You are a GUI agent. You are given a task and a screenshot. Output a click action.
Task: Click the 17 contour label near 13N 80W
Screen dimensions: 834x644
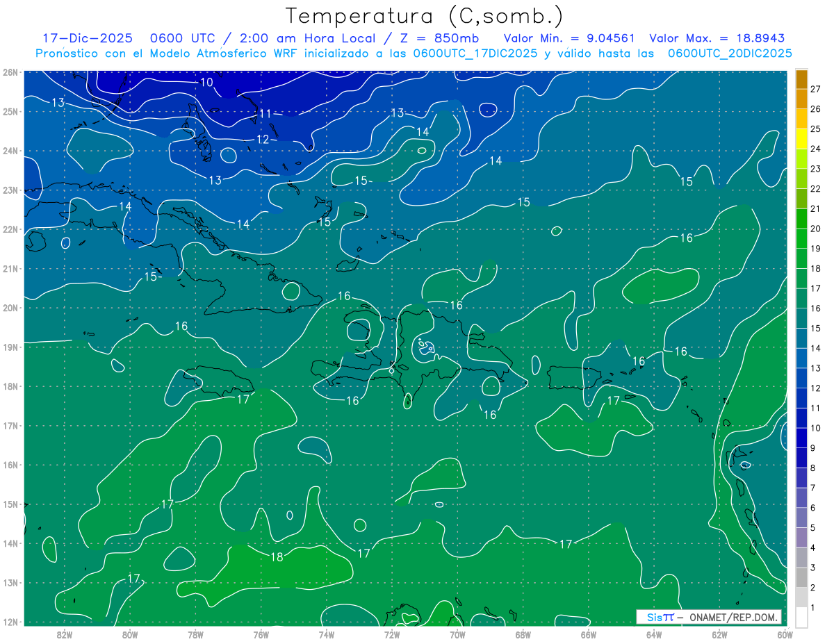point(134,578)
